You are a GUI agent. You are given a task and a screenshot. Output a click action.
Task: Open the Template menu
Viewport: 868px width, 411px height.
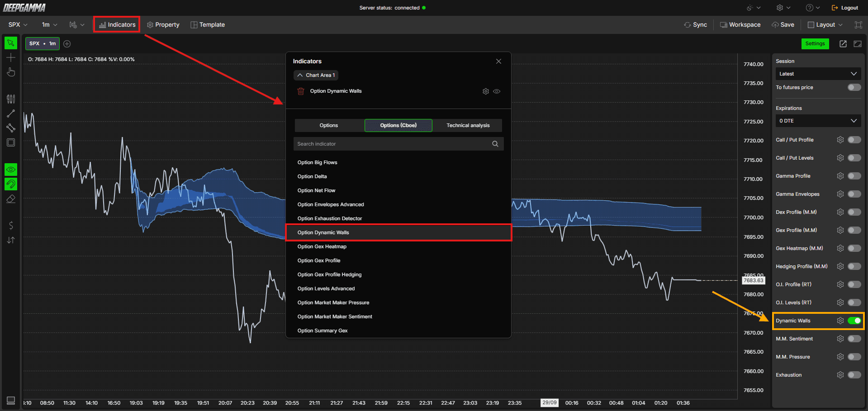coord(208,25)
